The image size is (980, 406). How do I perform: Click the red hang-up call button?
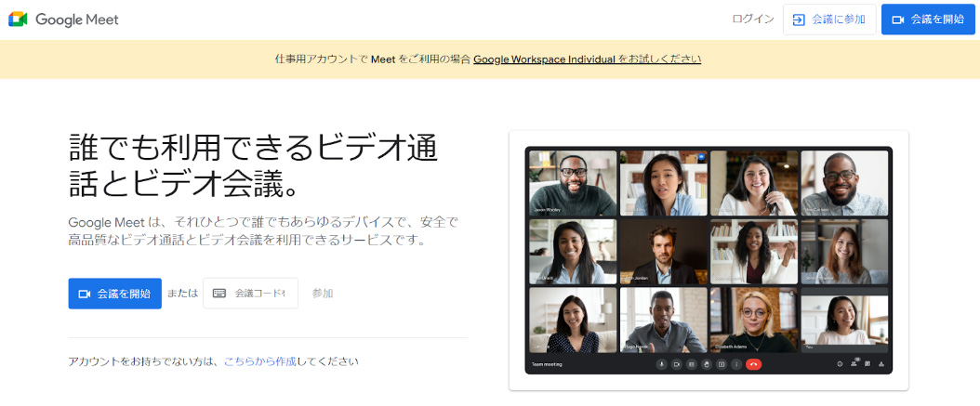coord(754,364)
